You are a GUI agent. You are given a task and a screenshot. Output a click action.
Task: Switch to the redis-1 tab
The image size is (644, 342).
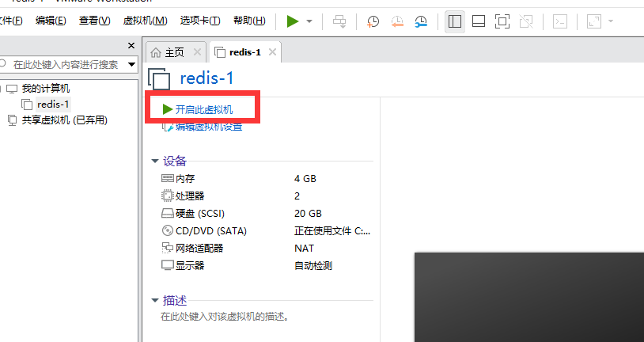[x=245, y=52]
